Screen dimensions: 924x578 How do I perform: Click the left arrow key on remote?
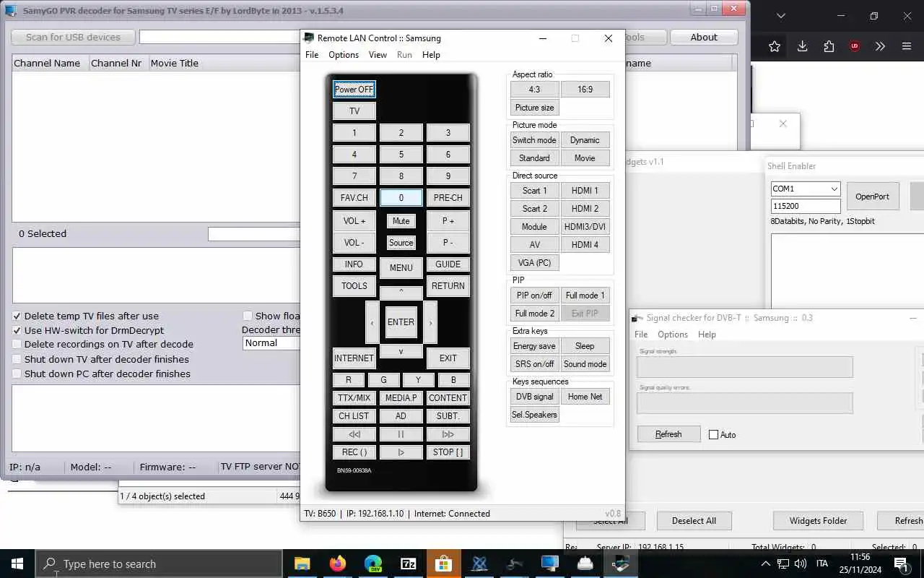tap(372, 322)
